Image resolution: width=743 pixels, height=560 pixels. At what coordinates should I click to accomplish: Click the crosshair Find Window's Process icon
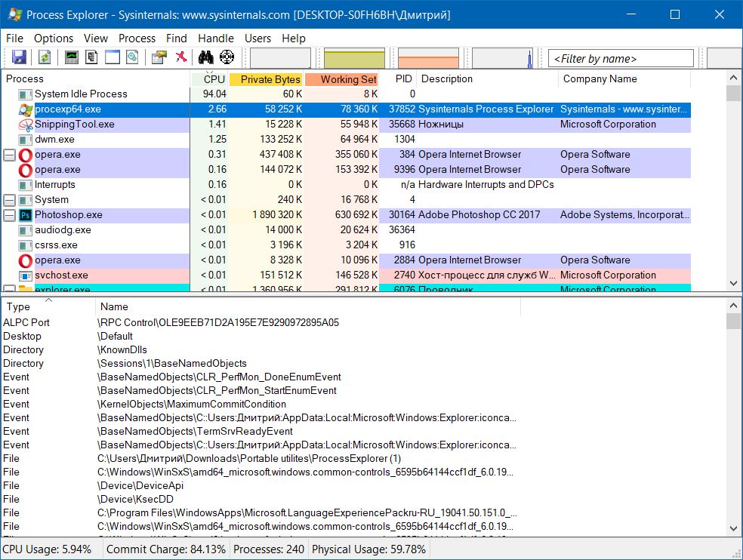click(x=227, y=57)
